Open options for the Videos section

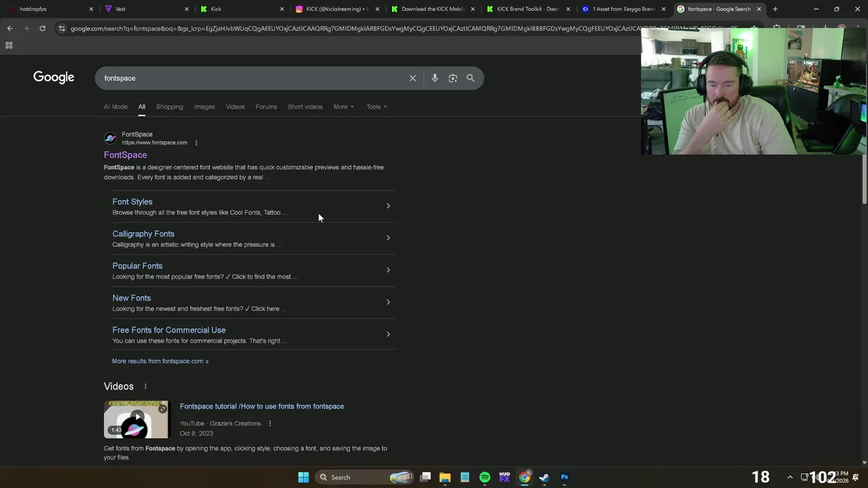145,386
